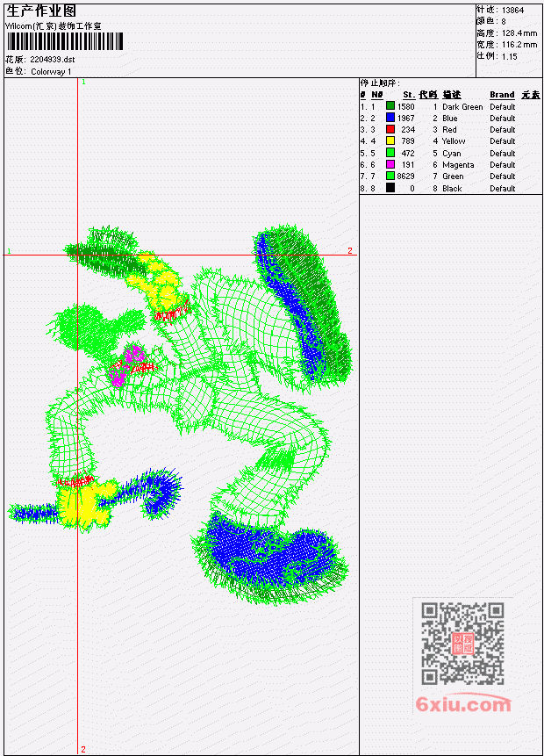
Task: Pick the Red thread swatch in row 3
Action: [390, 129]
